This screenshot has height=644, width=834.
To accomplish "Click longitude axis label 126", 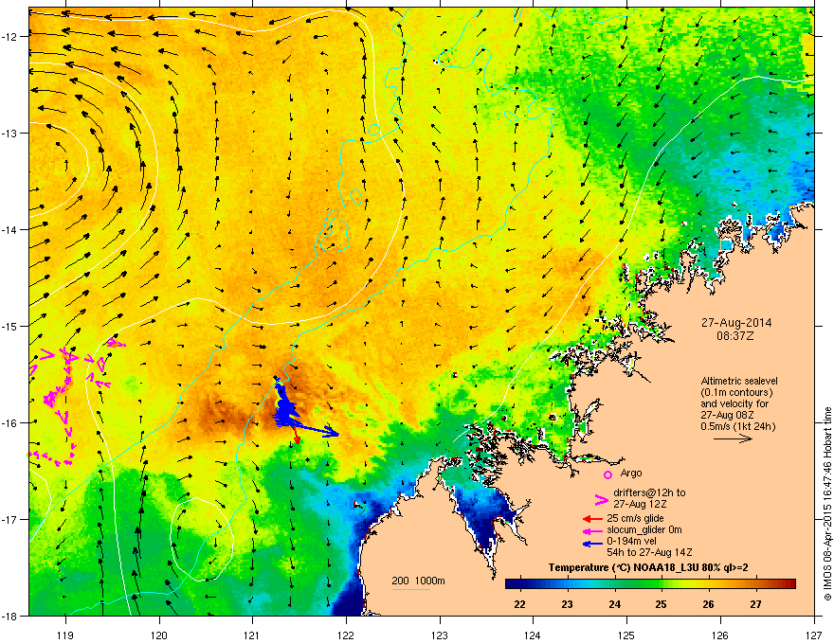I will click(720, 635).
